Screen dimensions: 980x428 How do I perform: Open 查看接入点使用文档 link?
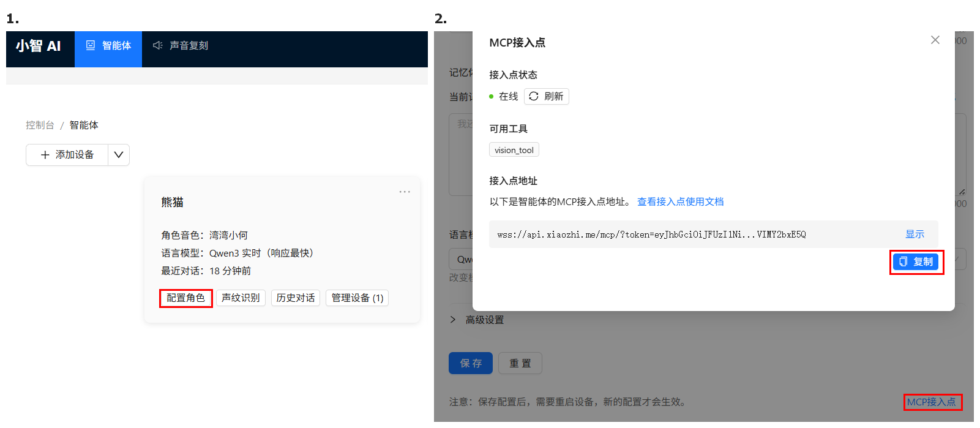[x=681, y=202]
